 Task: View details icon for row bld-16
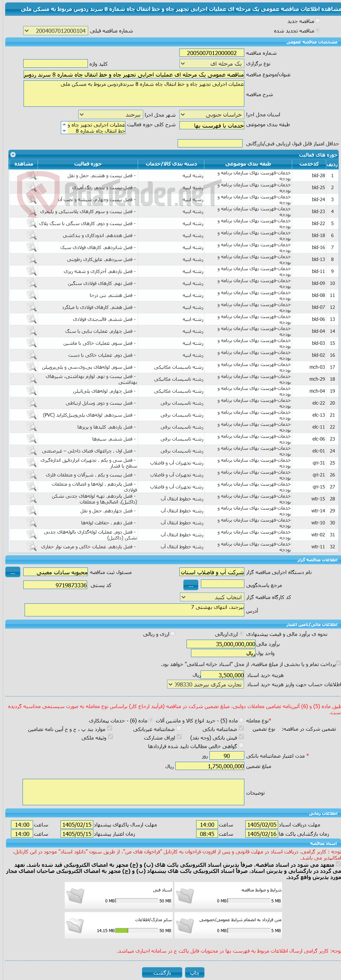tap(31, 247)
